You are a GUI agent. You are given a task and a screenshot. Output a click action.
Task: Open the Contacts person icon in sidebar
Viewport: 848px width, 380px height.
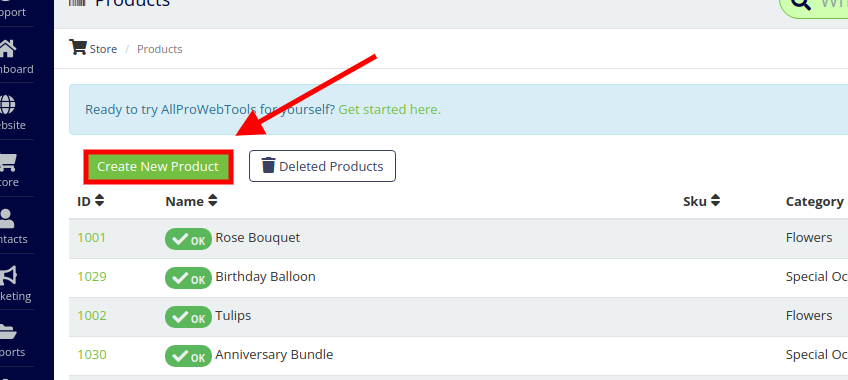tap(7, 218)
